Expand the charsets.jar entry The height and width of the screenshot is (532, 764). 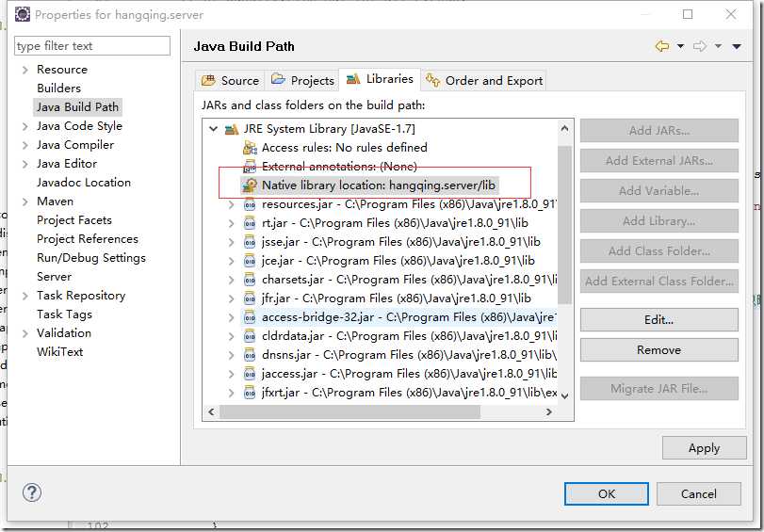point(232,281)
